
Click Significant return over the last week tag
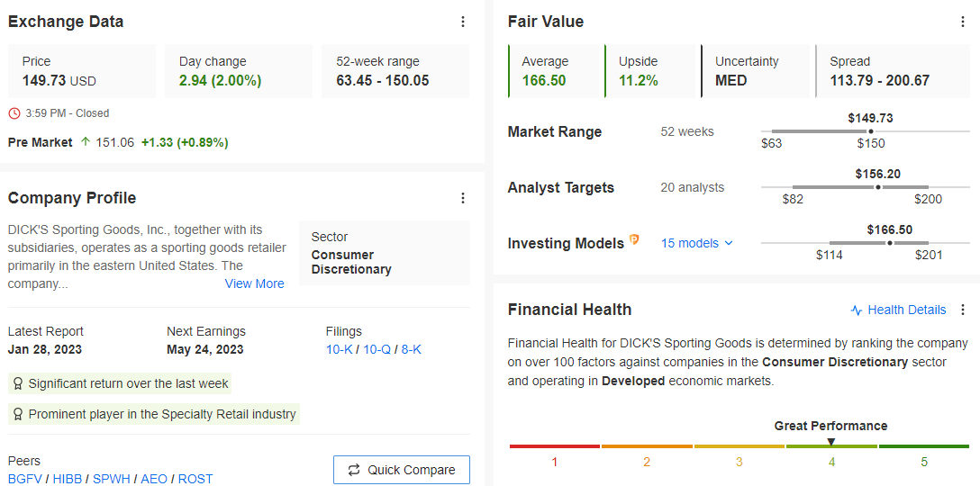120,383
